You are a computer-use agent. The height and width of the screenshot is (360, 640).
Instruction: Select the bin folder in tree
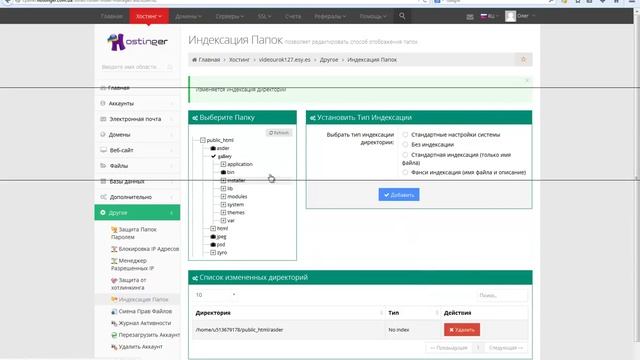227,172
